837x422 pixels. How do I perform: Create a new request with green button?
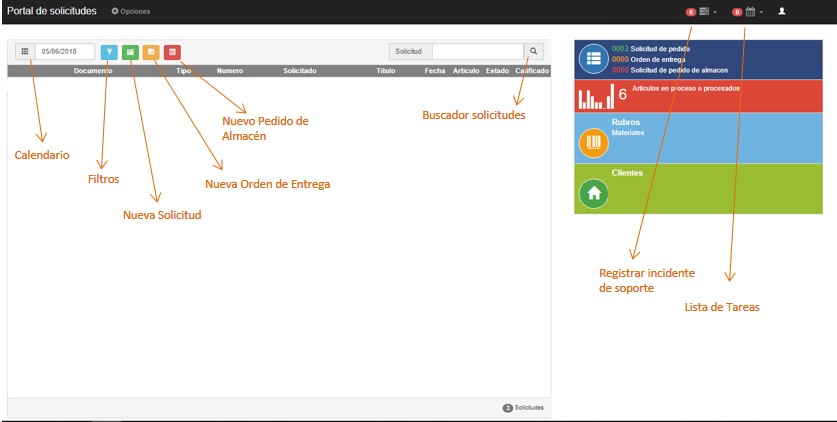point(130,51)
